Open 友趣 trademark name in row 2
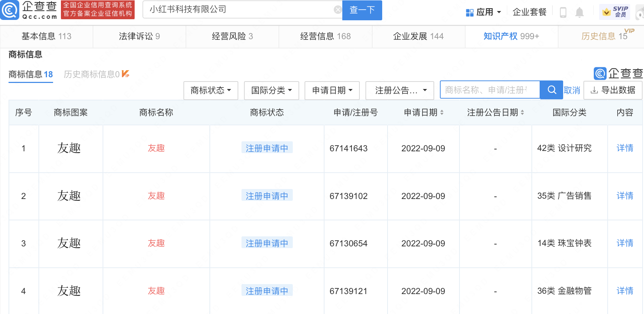Image resolution: width=644 pixels, height=314 pixels. [x=156, y=196]
